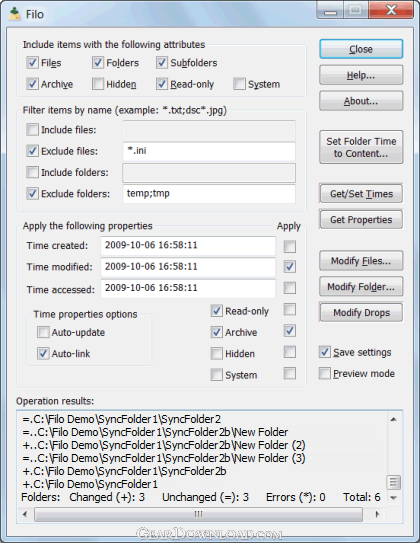Screen dimensions: 420x543
Task: Click the results scroll down arrow
Action: click(393, 498)
